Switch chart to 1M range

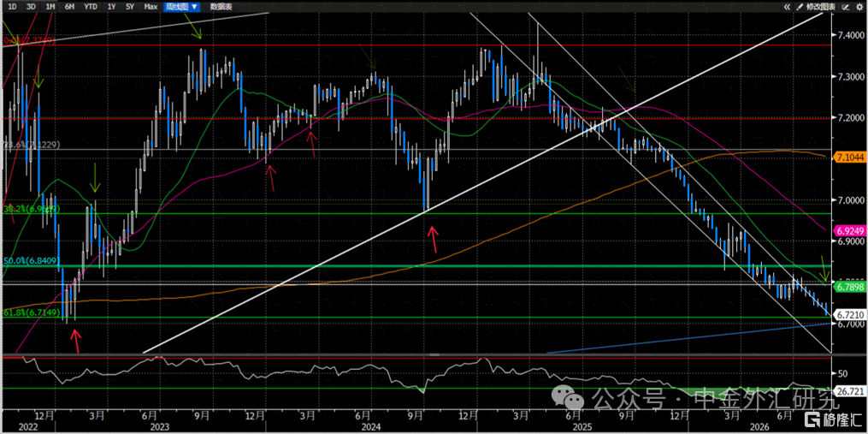click(50, 7)
